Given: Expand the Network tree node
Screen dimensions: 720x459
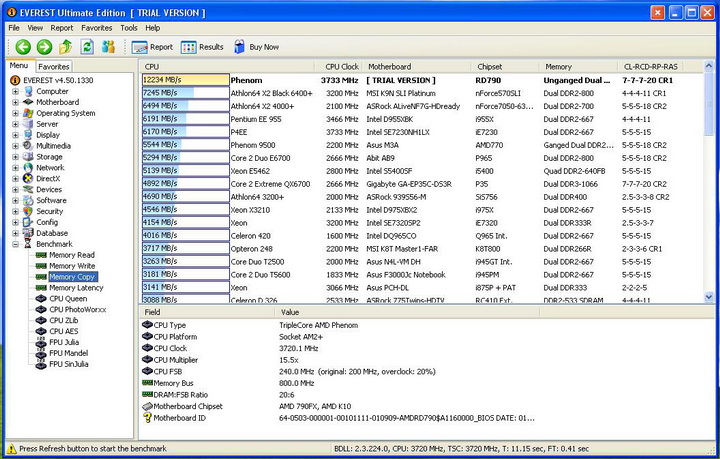Looking at the screenshot, I should (15, 168).
